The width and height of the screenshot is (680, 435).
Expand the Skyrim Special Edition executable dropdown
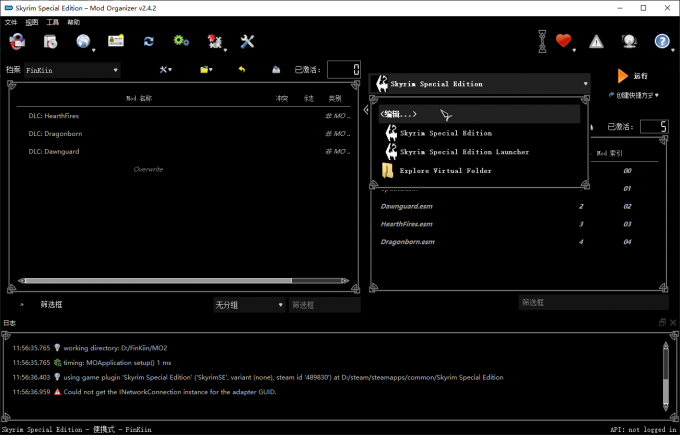pos(480,84)
